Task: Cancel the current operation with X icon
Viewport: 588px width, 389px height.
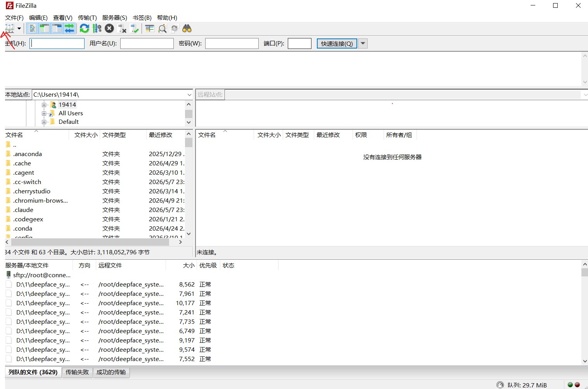Action: [x=109, y=28]
